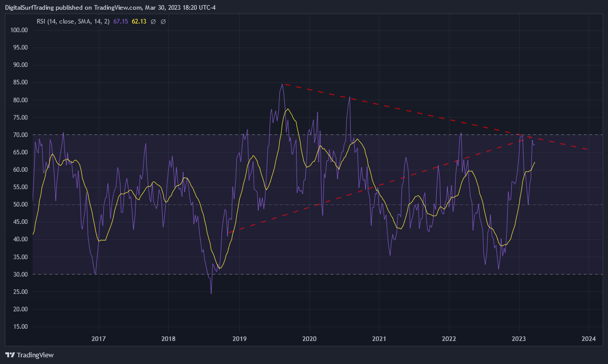Image resolution: width=608 pixels, height=364 pixels.
Task: Click the 75.00 price scale label
Action: coord(20,118)
